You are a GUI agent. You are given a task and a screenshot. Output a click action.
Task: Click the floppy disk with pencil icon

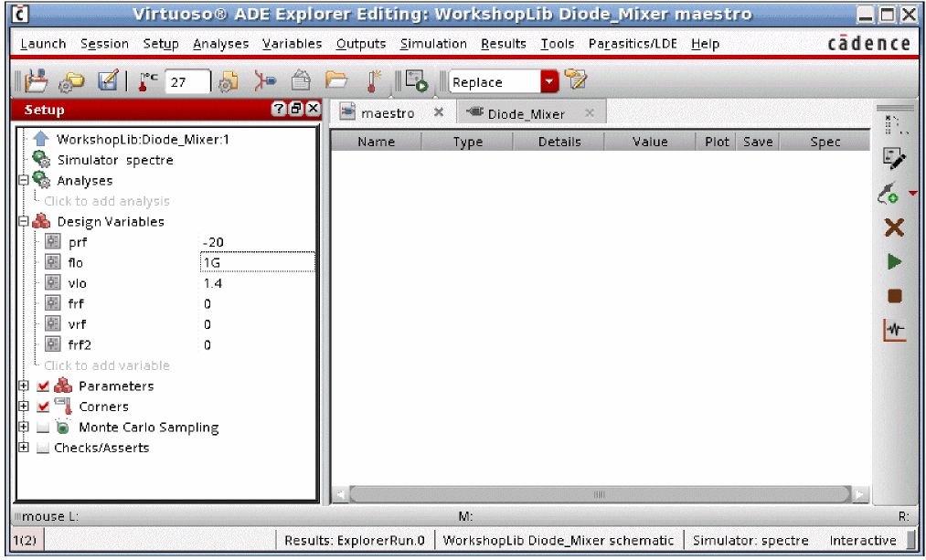[108, 80]
